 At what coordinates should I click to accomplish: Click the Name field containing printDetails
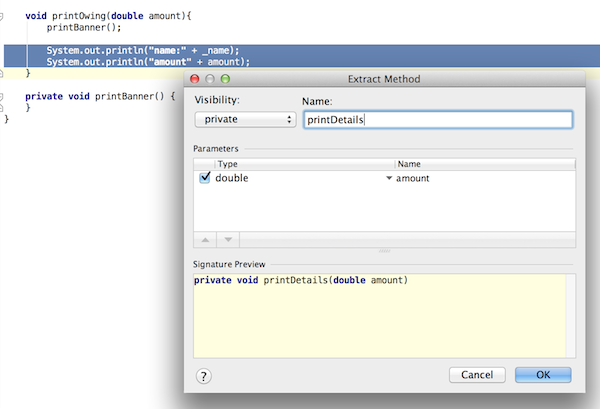coord(437,119)
